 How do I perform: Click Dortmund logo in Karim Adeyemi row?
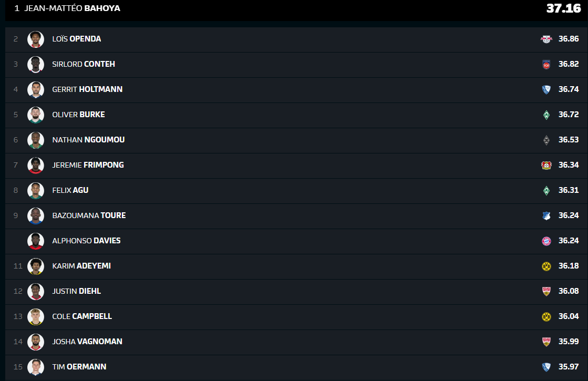point(546,266)
